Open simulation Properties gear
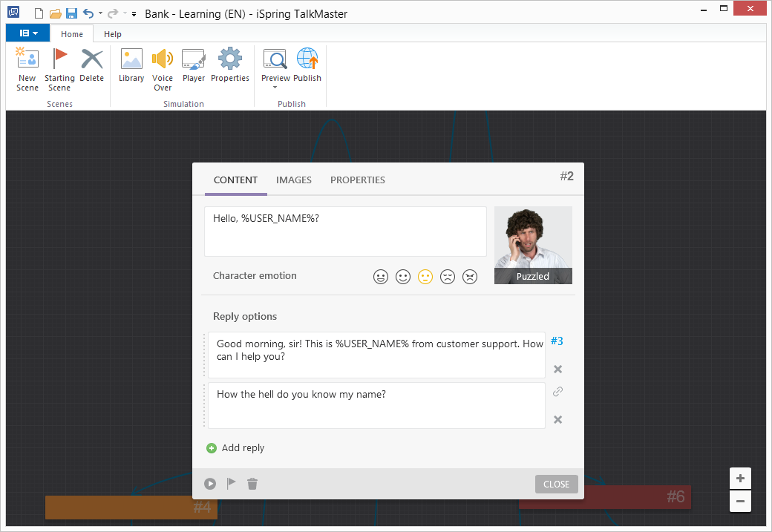 tap(230, 65)
